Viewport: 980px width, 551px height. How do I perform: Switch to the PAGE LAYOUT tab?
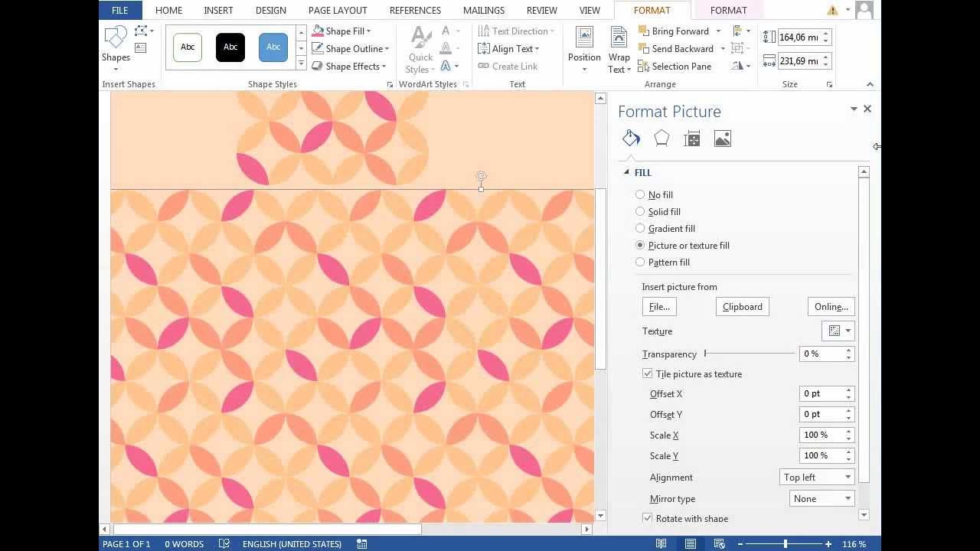pyautogui.click(x=338, y=11)
